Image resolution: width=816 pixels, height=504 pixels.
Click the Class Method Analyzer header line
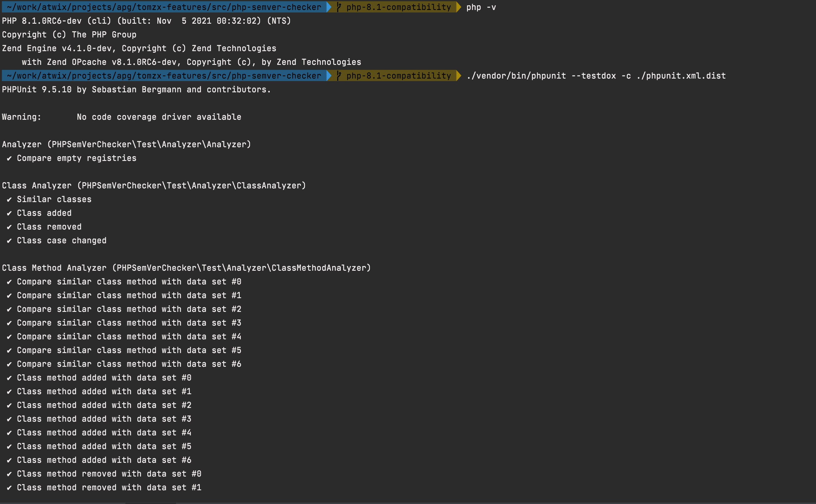coord(186,268)
